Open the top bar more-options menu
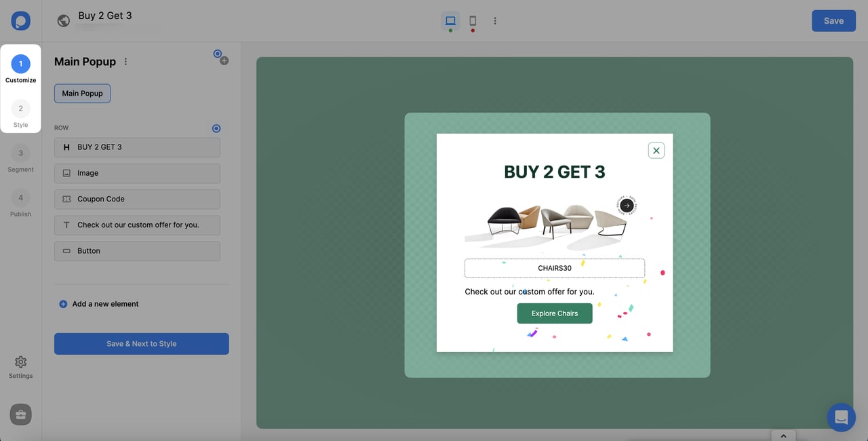 (495, 21)
